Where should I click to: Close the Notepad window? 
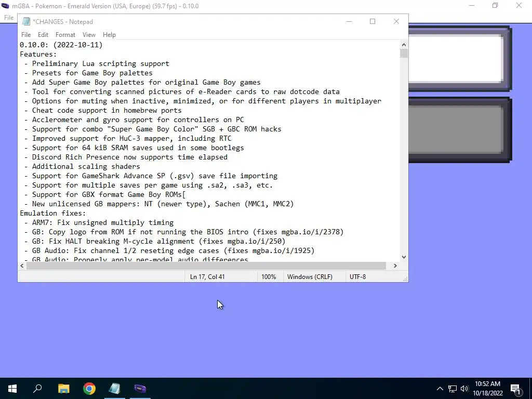[x=396, y=21]
